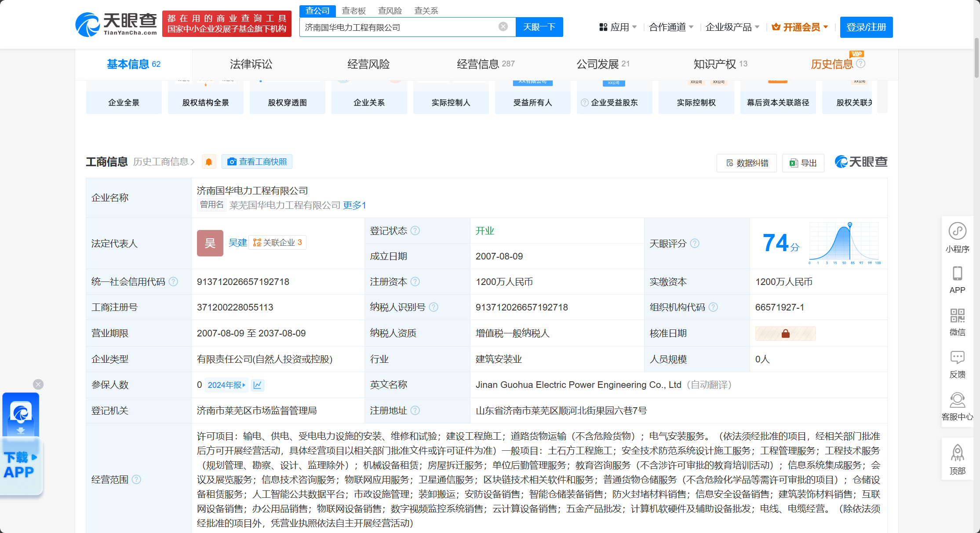Screen dimensions: 980x533
Task: Switch to the 查风险 search tab
Action: point(390,11)
